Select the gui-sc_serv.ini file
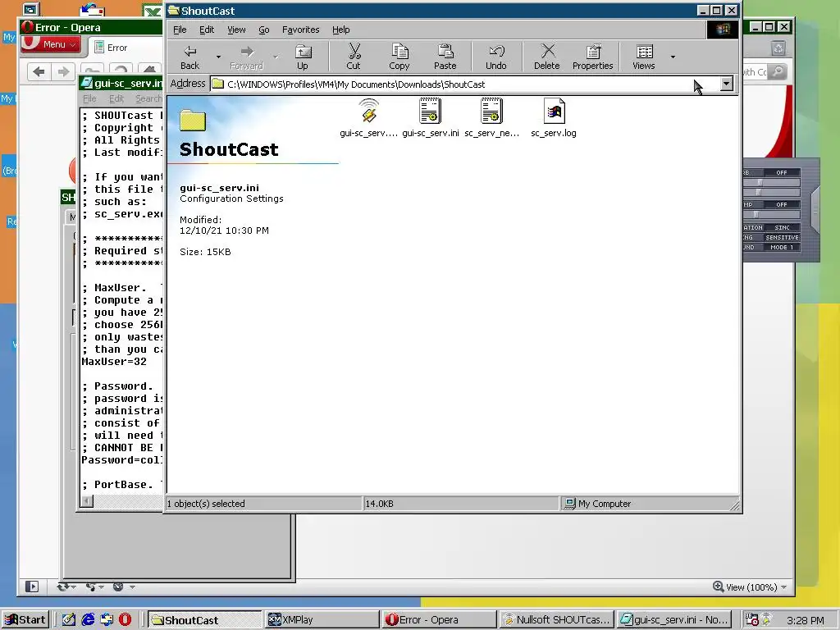Image resolution: width=840 pixels, height=630 pixels. coord(430,118)
